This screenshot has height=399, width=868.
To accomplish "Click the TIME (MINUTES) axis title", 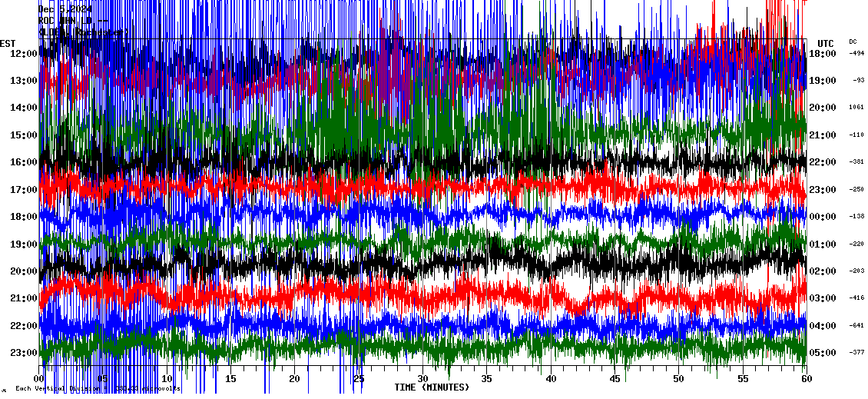I will point(431,387).
